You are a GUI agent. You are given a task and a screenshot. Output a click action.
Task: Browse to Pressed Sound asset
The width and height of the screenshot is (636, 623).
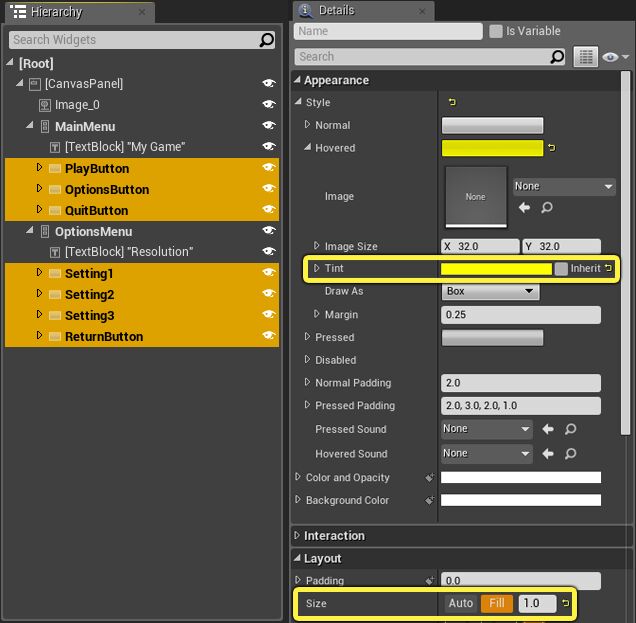tap(570, 429)
